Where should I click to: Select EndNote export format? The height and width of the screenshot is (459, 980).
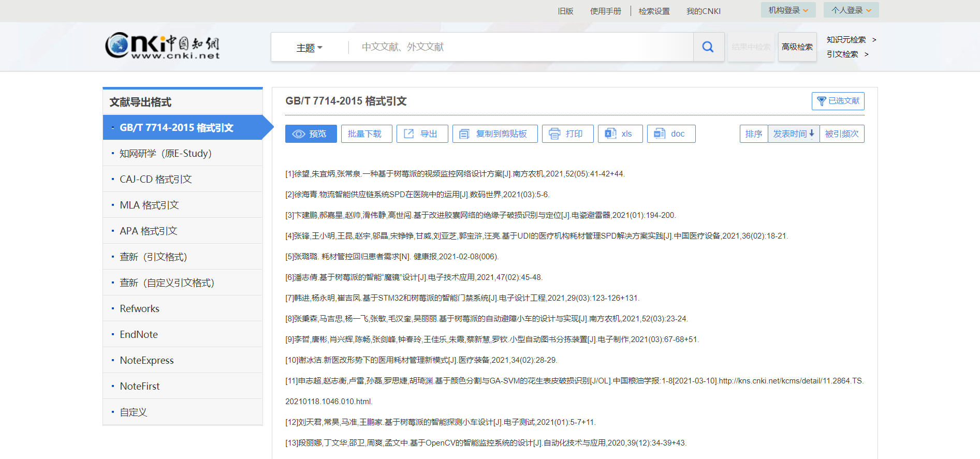[x=183, y=334]
